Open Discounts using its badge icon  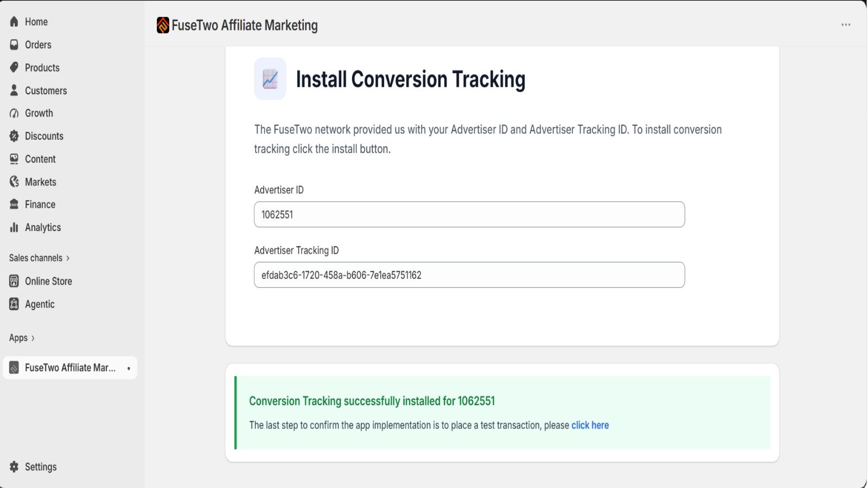14,136
